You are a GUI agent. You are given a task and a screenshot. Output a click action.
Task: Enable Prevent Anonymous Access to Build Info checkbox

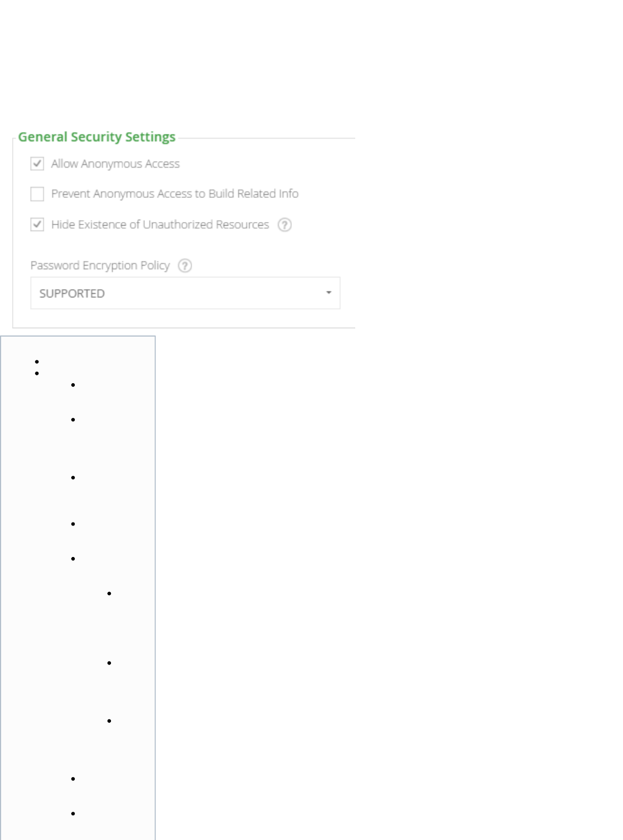(37, 194)
